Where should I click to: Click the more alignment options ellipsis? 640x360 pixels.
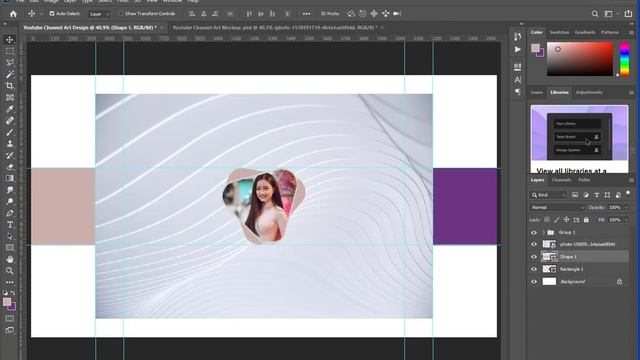point(306,14)
